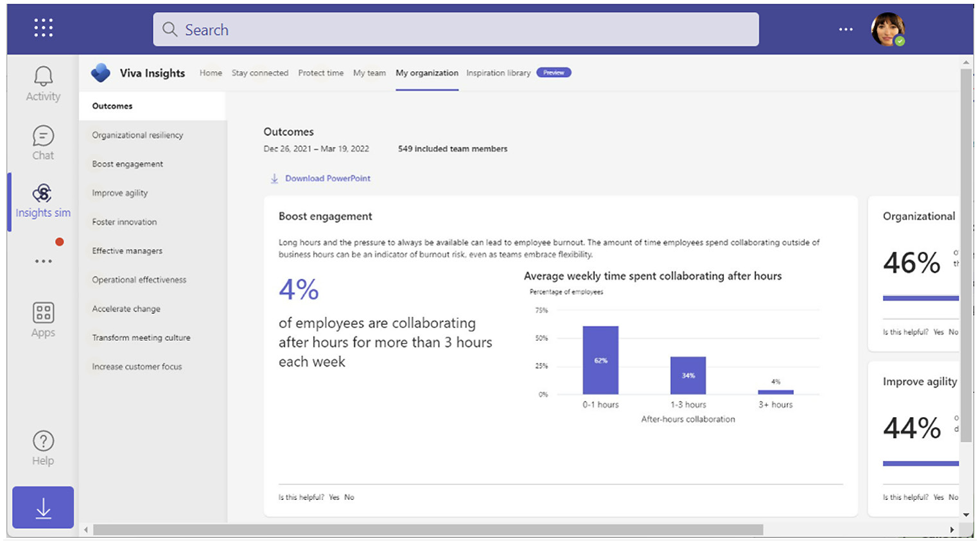Click the Organizational 46% progress bar
Viewport: 980px width, 541px height.
(920, 298)
